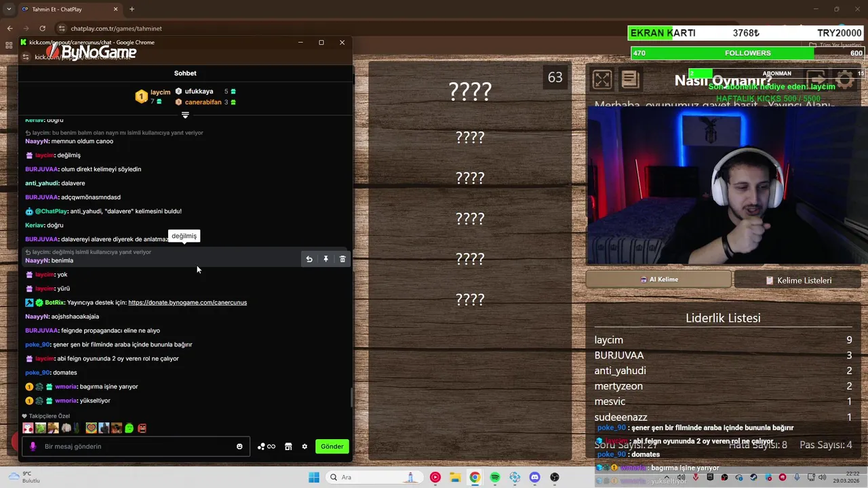Switch to the AI Kelime tab

(658, 279)
